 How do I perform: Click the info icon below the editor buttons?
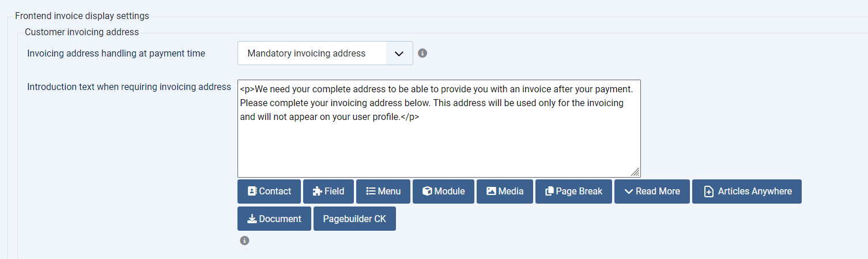pyautogui.click(x=244, y=241)
